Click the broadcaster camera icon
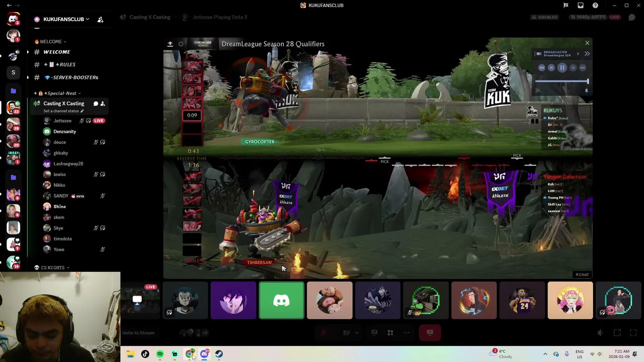Screen dimensions: 644x362 click(539, 54)
